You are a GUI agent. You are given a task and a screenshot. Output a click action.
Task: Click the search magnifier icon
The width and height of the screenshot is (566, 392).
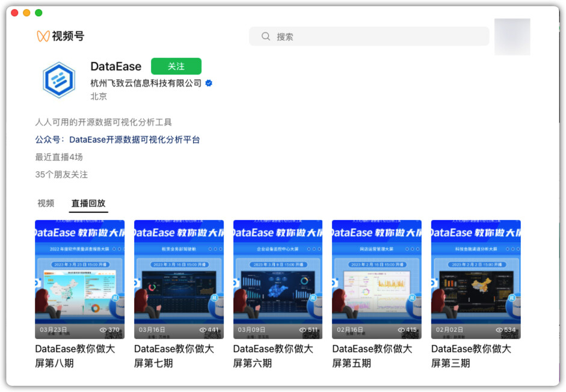[x=265, y=36]
